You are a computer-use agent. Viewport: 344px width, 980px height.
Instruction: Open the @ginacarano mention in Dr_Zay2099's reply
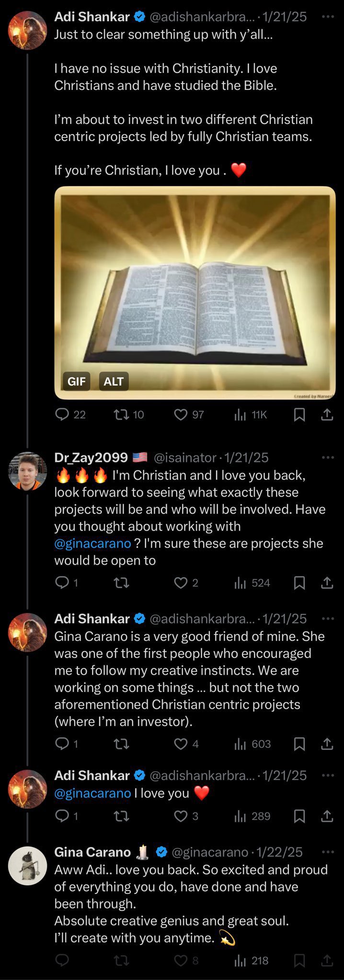click(92, 543)
